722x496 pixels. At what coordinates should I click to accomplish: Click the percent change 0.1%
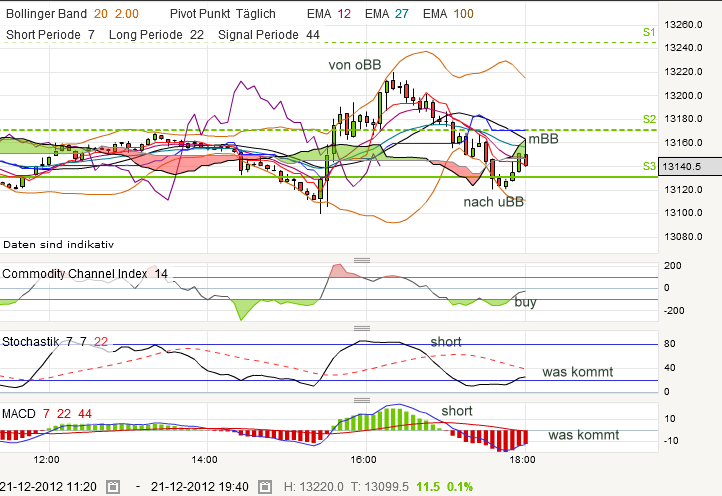click(460, 487)
